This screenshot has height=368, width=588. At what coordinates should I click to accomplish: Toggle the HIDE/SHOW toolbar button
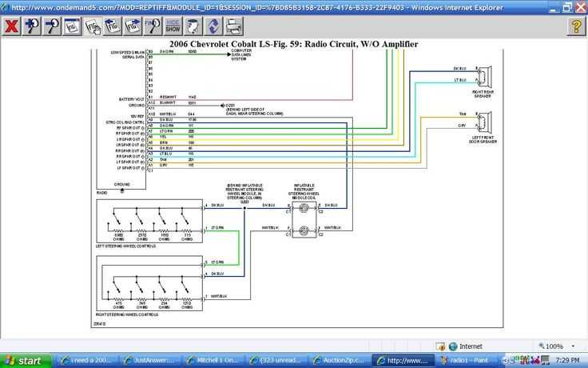pyautogui.click(x=173, y=26)
